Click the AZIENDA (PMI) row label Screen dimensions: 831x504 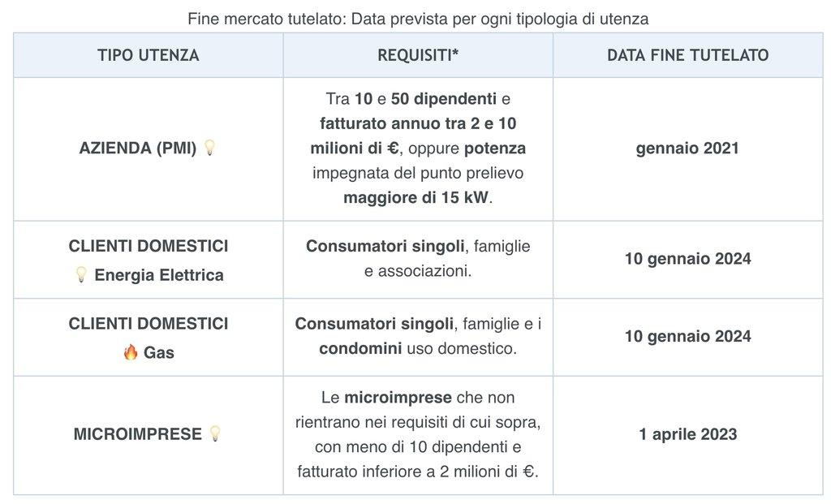pos(138,149)
